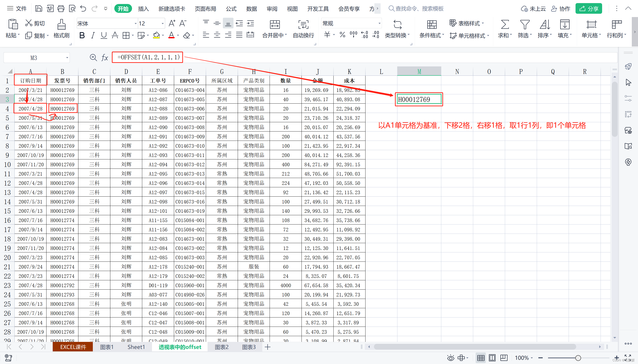Click the percent style icon
Screen dimensions: 638x364
[x=342, y=35]
